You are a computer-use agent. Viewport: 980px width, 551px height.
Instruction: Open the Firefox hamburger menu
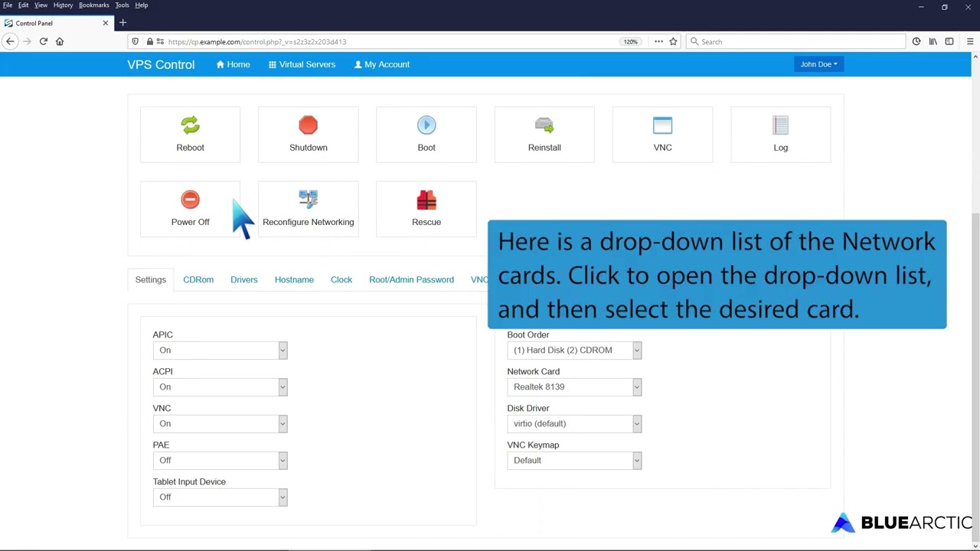970,41
